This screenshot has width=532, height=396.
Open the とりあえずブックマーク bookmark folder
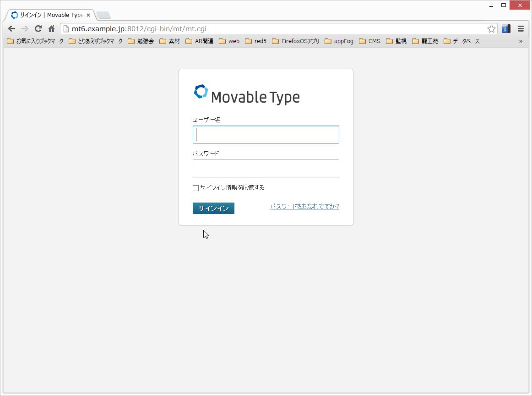[96, 41]
